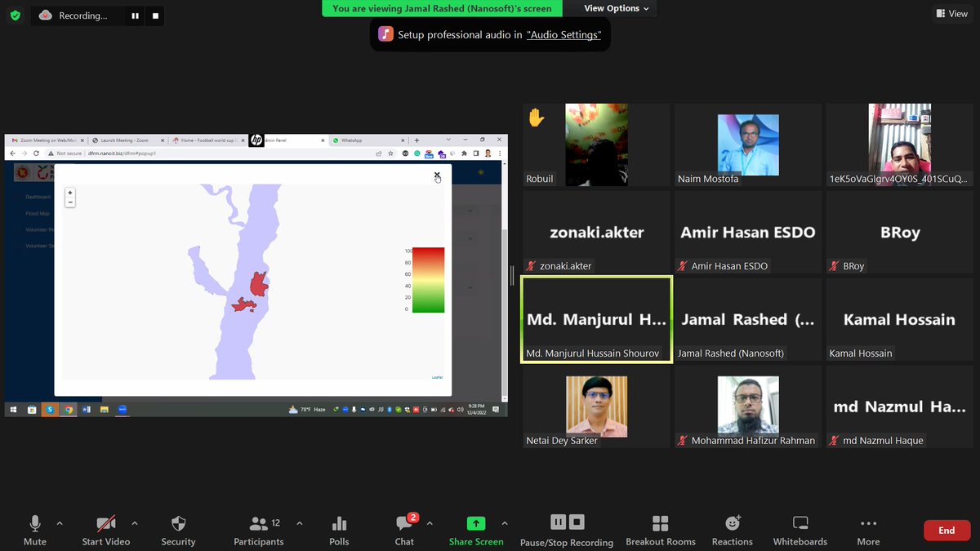The image size is (980, 551).
Task: Open the View Options dropdown
Action: click(x=617, y=8)
